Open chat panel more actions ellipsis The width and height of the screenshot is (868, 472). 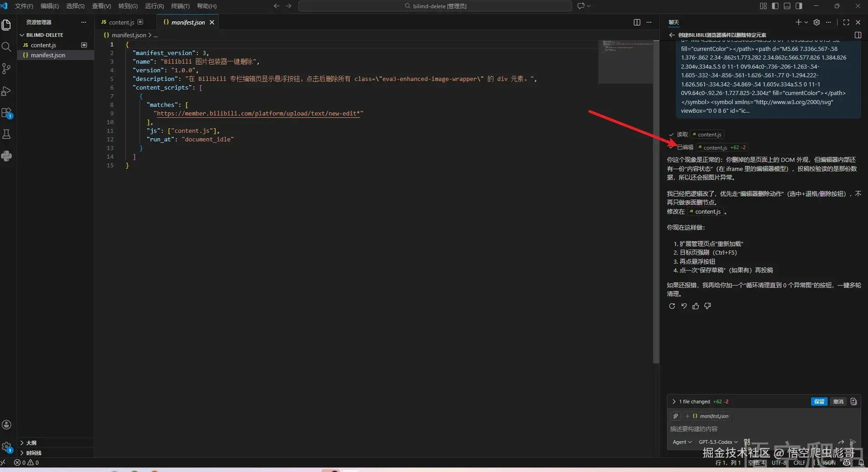[x=828, y=22]
